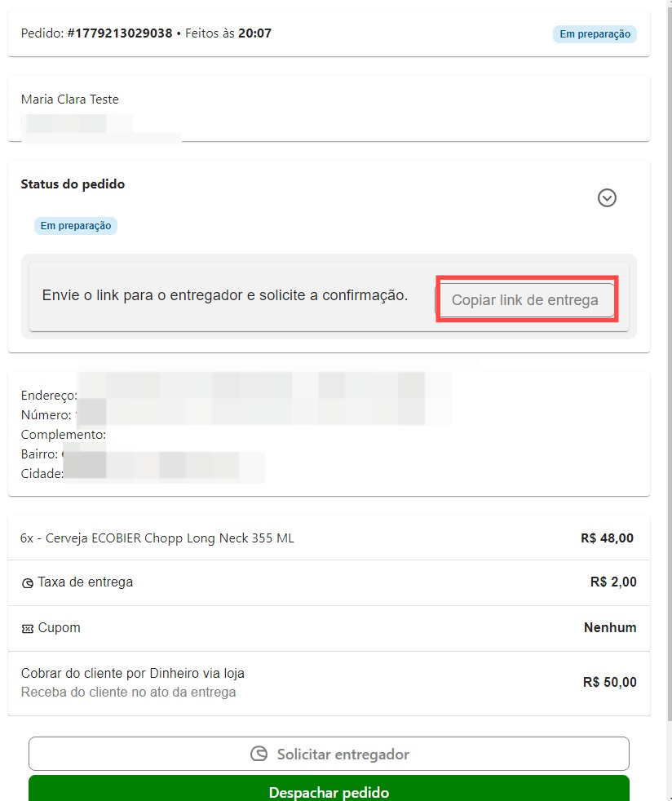The width and height of the screenshot is (672, 801).
Task: Click the Nenhum coupon value
Action: 609,627
